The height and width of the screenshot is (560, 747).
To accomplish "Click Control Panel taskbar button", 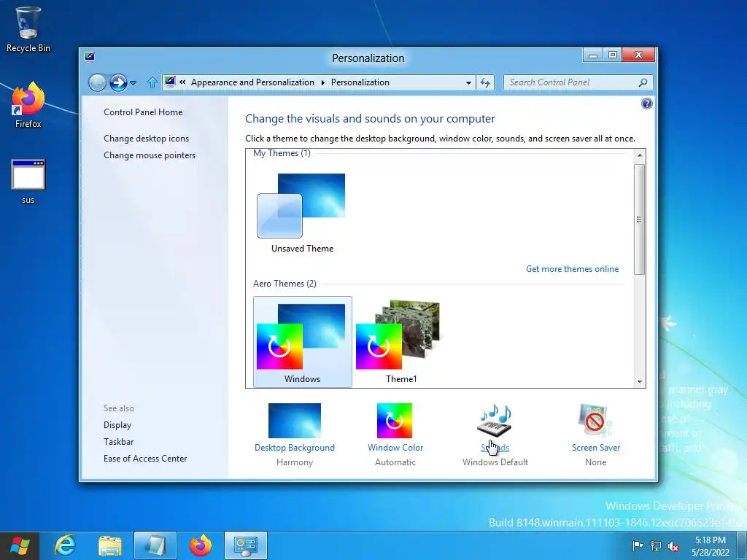I will tap(246, 545).
